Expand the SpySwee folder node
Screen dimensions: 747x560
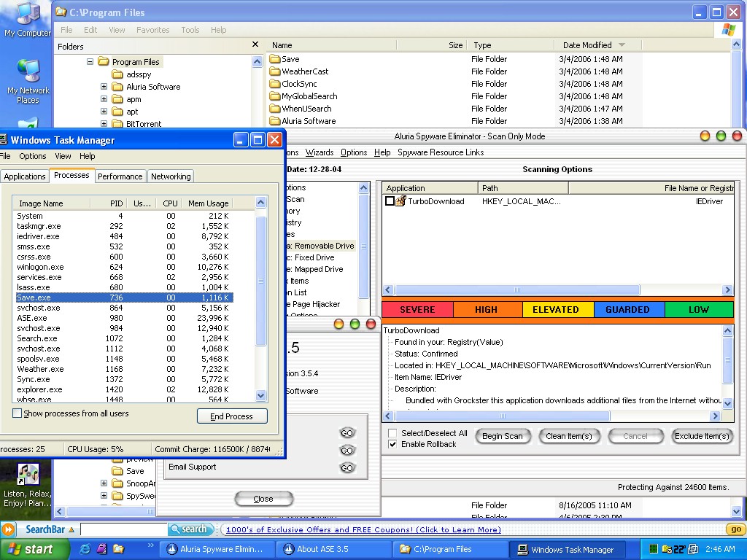coord(104,495)
